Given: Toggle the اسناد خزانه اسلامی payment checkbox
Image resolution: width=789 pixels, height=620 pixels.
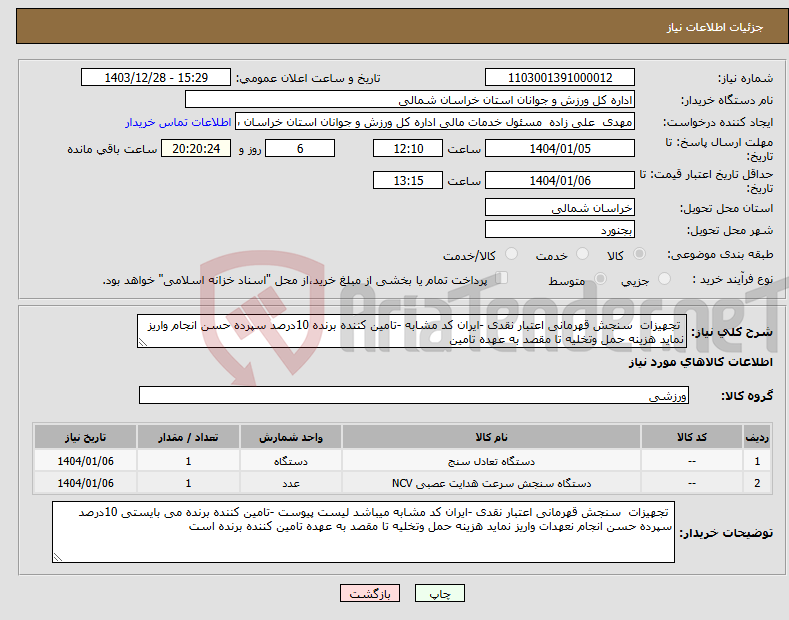Looking at the screenshot, I should pos(502,278).
